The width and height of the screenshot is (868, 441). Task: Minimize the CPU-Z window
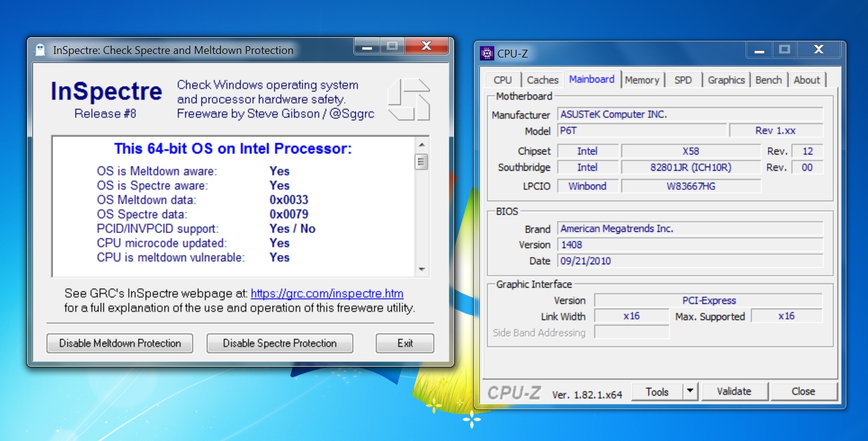coord(759,50)
